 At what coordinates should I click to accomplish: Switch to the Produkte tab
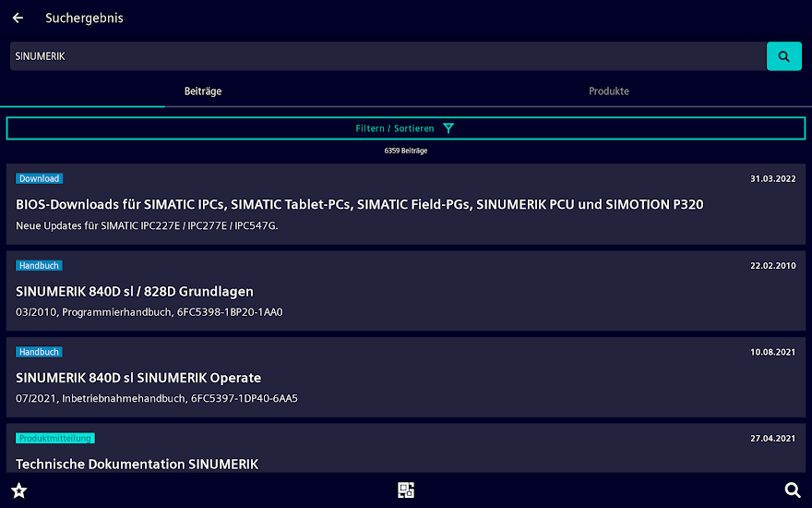[609, 91]
